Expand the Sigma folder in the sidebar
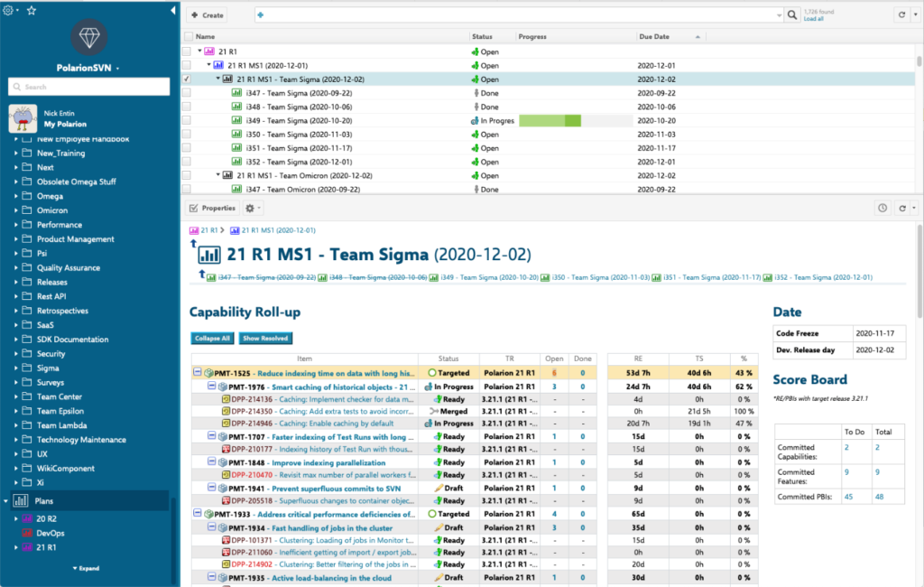This screenshot has width=924, height=587. [16, 368]
